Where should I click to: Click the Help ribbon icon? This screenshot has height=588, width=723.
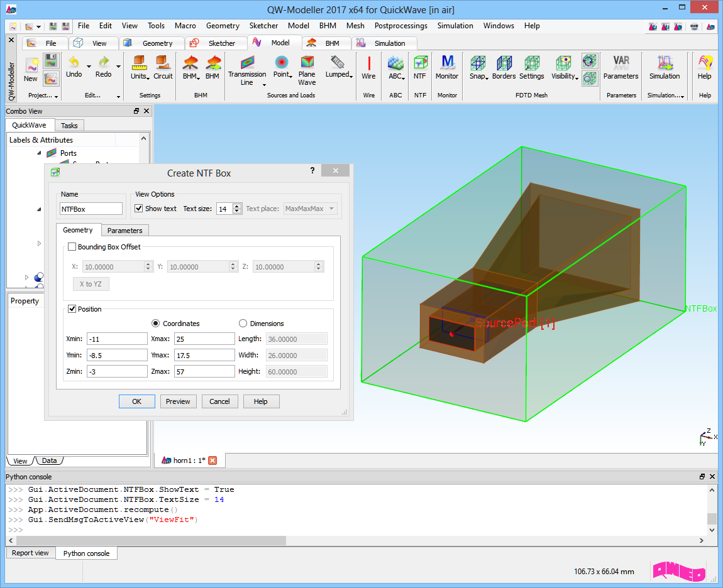[705, 62]
